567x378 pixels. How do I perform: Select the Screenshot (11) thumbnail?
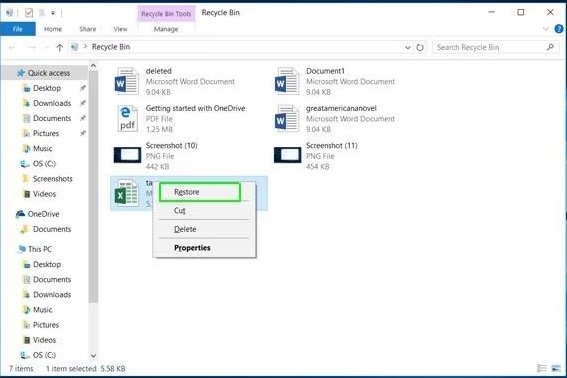click(x=287, y=155)
